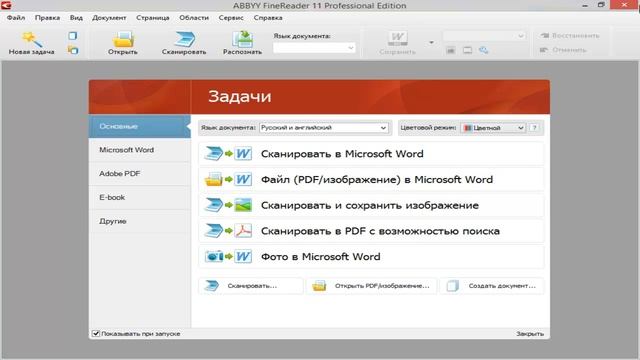This screenshot has width=640, height=360.
Task: Click the Закрыть link in tasks window
Action: point(530,333)
